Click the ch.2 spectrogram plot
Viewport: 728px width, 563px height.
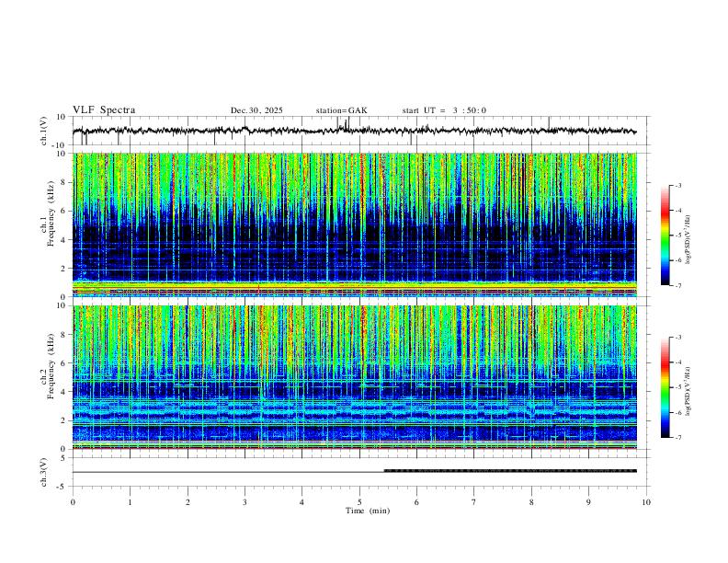(355, 377)
